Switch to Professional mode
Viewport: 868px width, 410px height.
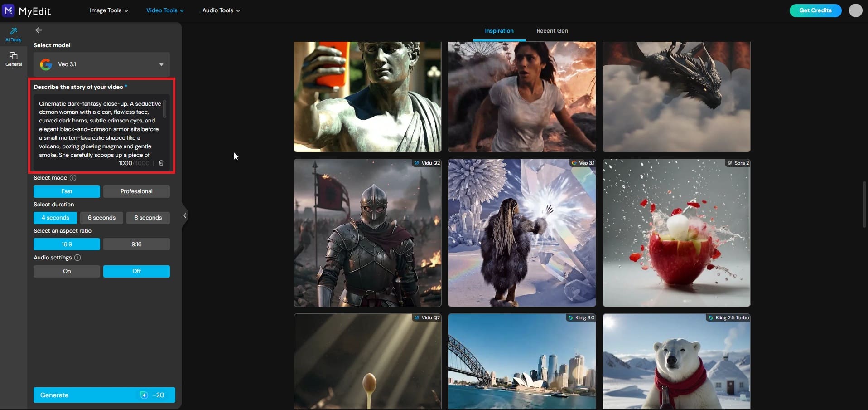[136, 191]
